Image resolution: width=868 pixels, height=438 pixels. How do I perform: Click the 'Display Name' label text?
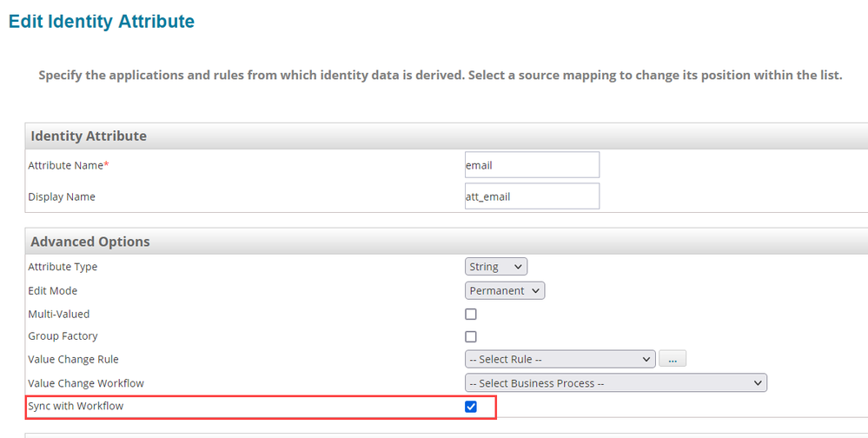pos(62,196)
